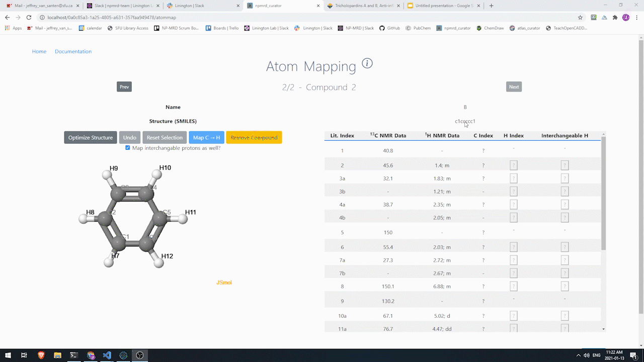Click the Undo button
This screenshot has height=362, width=644.
130,137
